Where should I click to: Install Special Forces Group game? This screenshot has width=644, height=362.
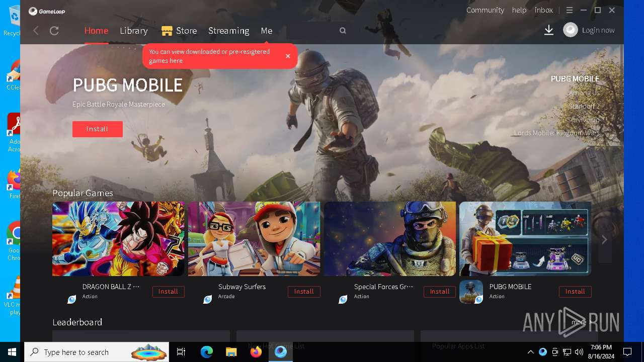tap(440, 292)
